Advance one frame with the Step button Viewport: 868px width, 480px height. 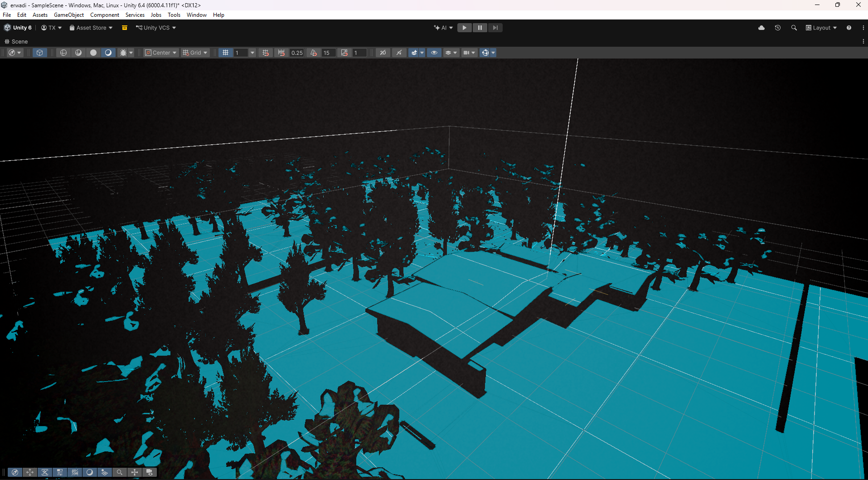pyautogui.click(x=495, y=28)
